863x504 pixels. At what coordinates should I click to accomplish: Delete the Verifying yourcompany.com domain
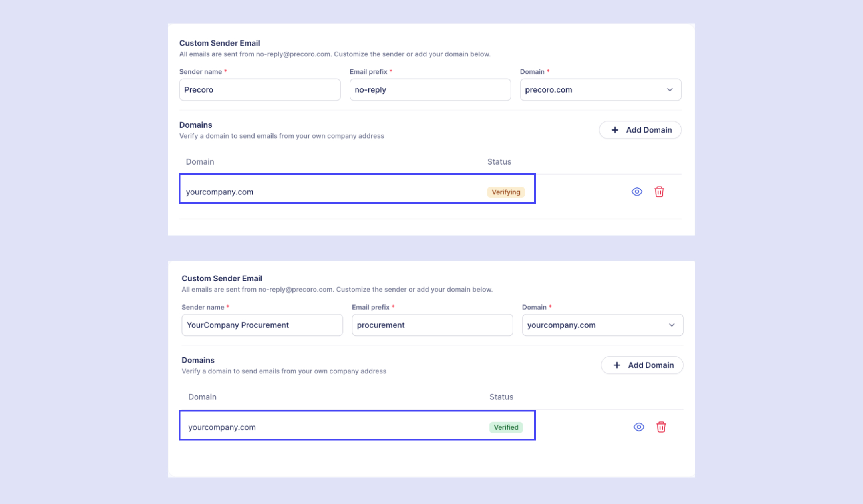click(x=659, y=192)
